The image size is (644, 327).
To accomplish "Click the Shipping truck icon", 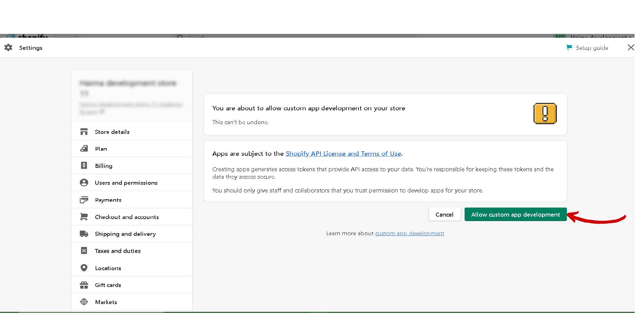I will [84, 234].
